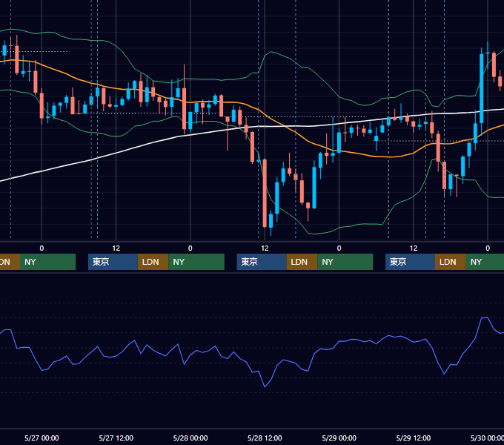Click hour label 12 above 5/29 12:00
This screenshot has height=445, width=504.
414,248
